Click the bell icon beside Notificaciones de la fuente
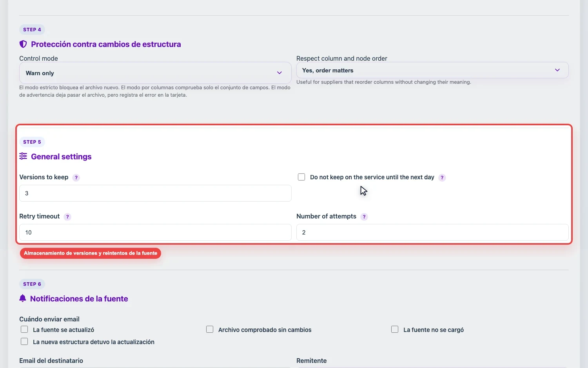588x368 pixels. click(x=23, y=298)
